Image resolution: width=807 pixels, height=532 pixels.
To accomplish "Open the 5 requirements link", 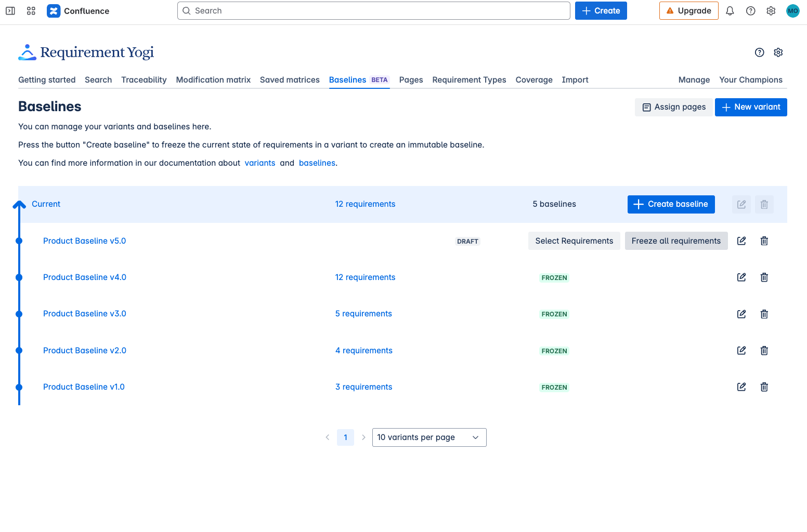I will pos(363,314).
